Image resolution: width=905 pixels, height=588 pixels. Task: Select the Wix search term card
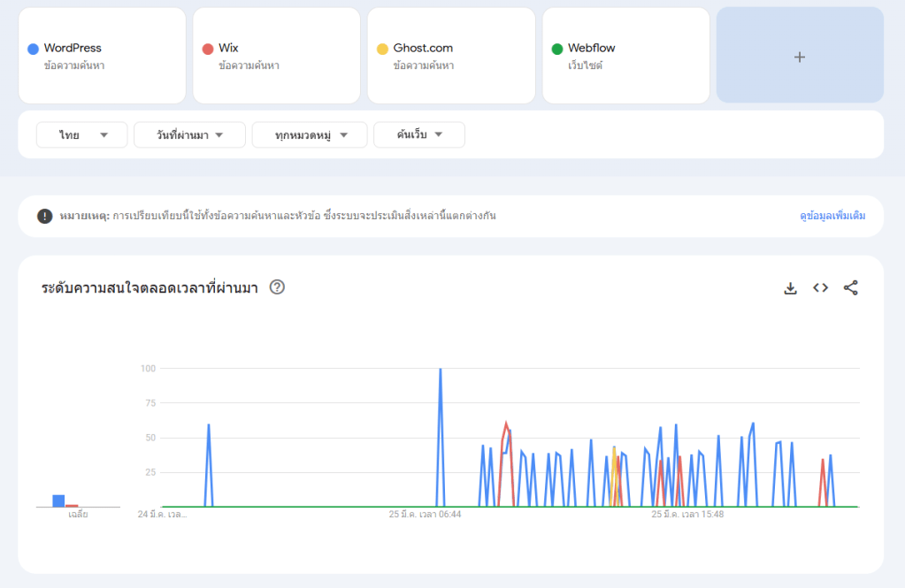click(x=276, y=56)
